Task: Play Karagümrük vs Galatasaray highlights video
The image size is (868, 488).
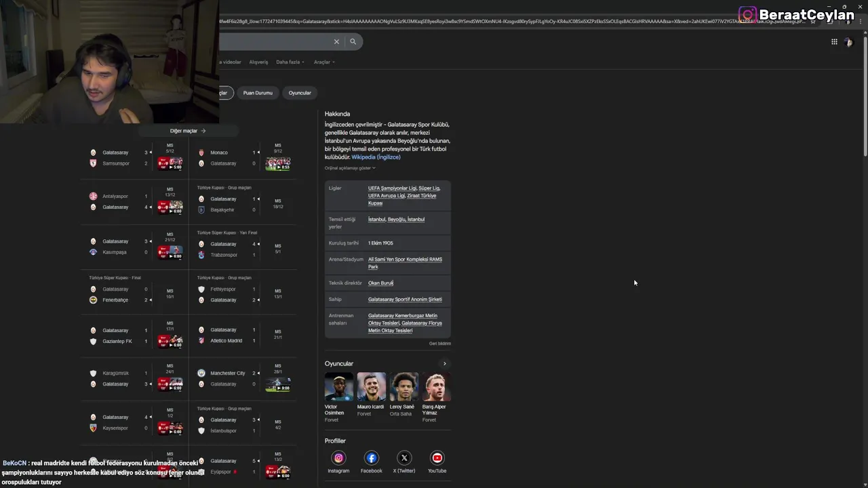Action: tap(170, 384)
